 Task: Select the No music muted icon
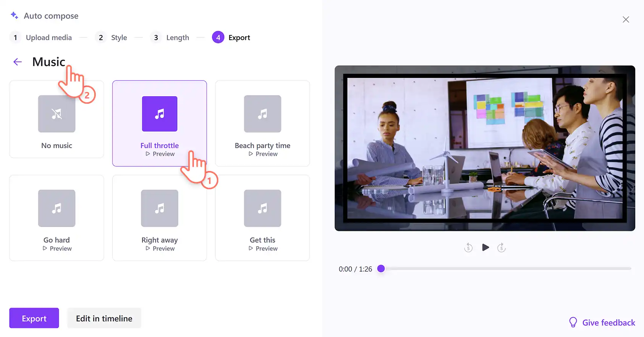pyautogui.click(x=56, y=114)
